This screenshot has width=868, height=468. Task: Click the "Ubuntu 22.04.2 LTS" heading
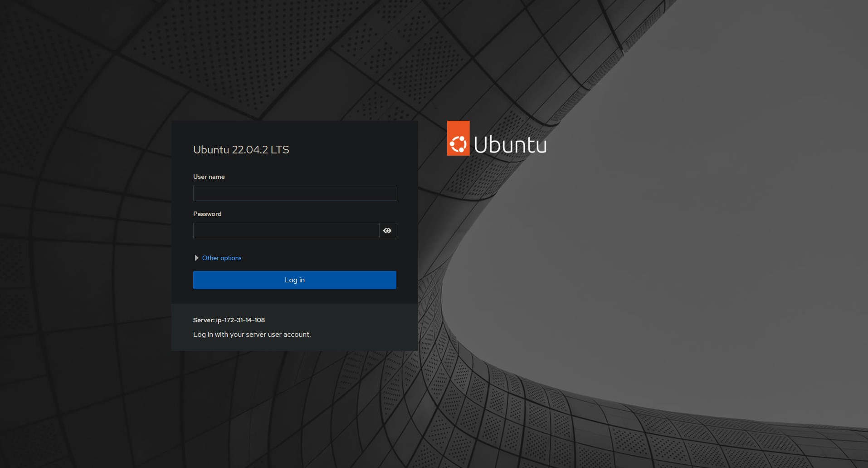click(x=241, y=150)
